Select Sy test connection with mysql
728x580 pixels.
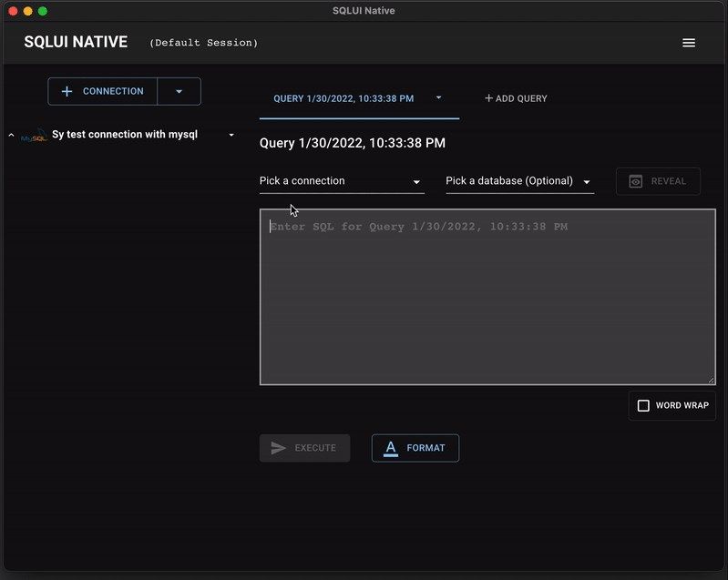pyautogui.click(x=125, y=135)
